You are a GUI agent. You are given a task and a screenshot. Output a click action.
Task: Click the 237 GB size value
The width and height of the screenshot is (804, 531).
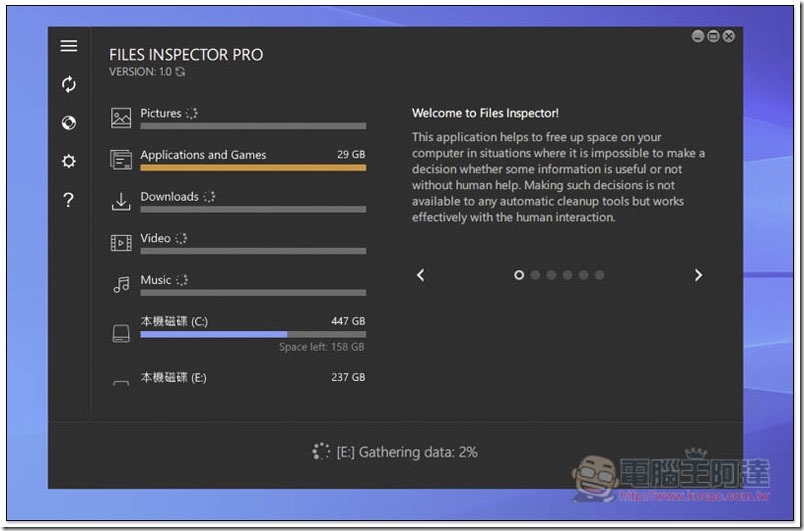coord(348,377)
